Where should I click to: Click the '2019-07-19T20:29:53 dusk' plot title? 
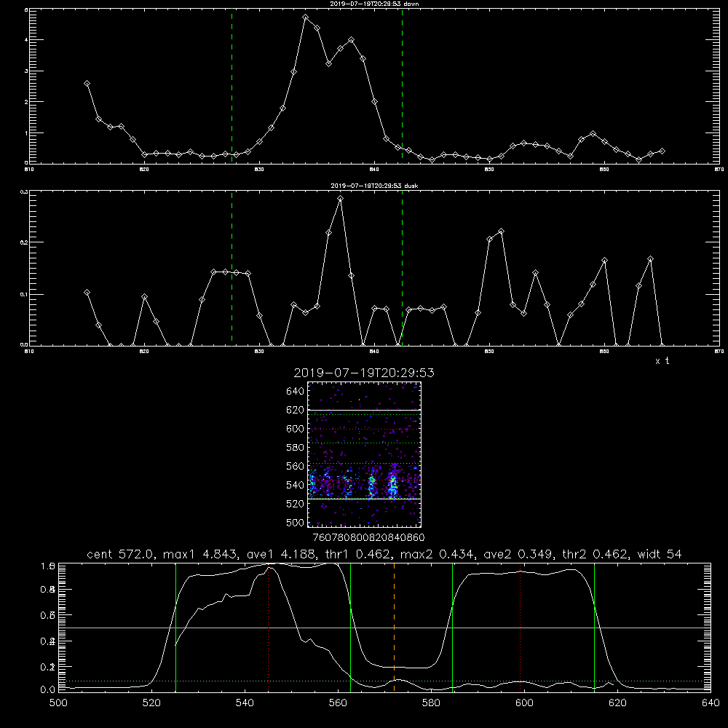click(374, 186)
